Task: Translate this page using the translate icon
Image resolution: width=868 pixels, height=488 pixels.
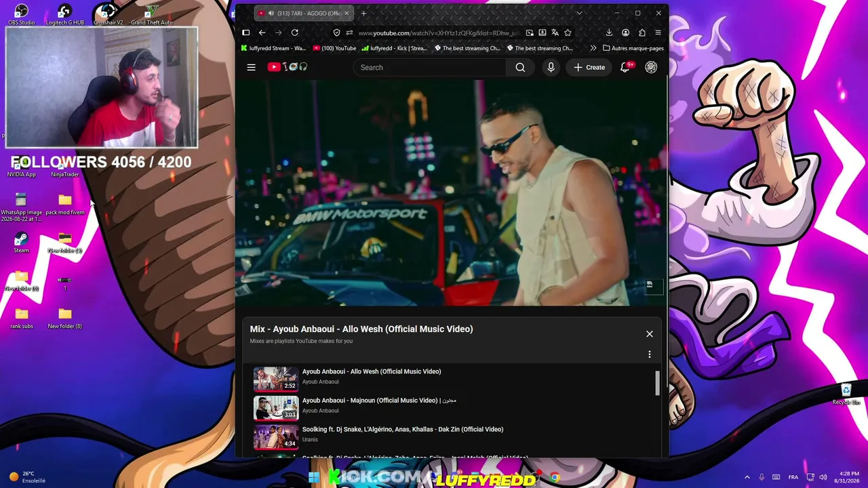Action: 555,33
